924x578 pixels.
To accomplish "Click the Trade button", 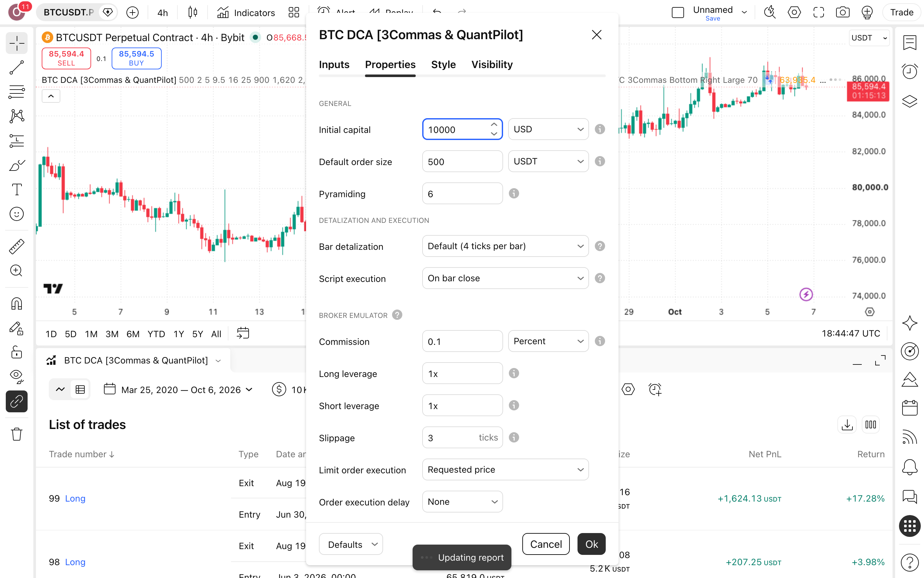I will coord(902,12).
